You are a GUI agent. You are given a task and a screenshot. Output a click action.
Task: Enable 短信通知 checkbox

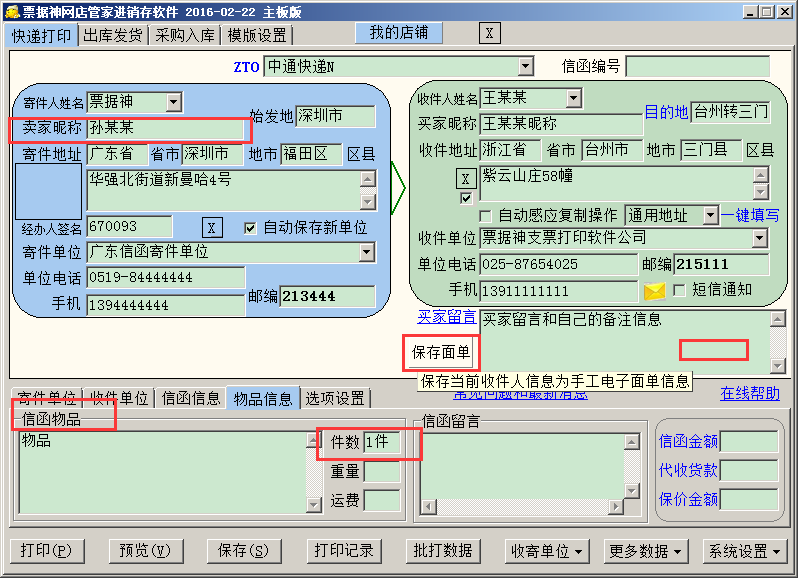click(679, 290)
